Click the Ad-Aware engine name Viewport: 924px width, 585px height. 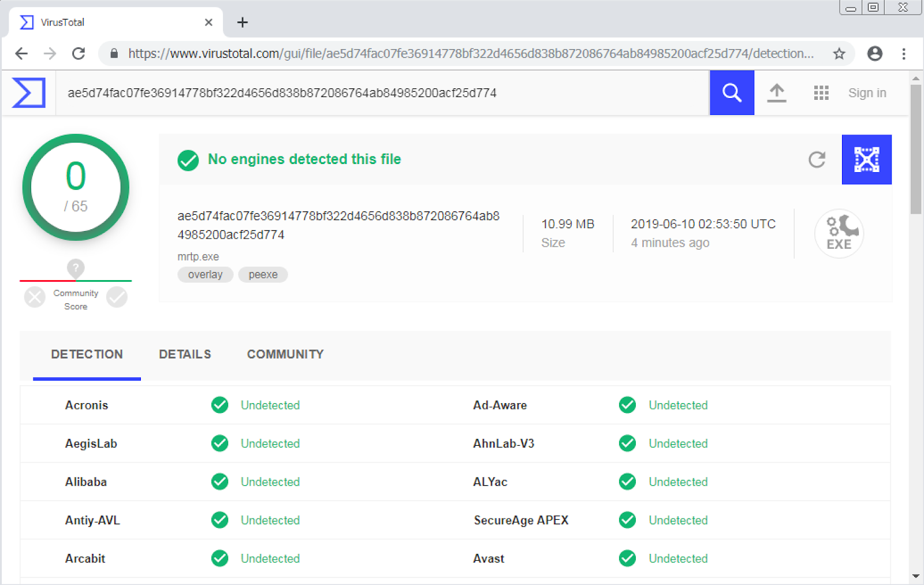[500, 405]
